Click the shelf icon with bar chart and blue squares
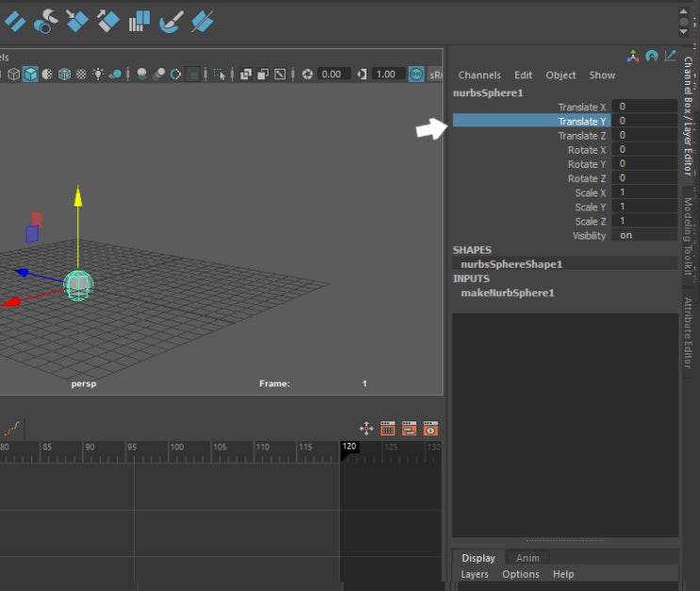 tap(139, 21)
